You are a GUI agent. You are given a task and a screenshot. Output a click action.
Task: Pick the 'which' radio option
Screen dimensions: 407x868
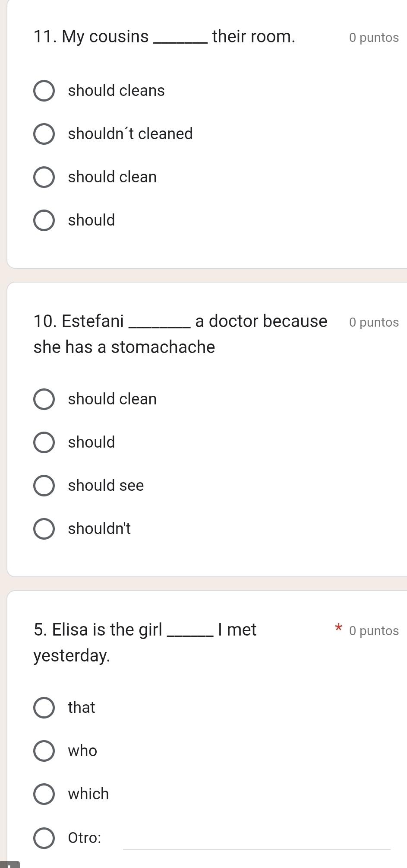pyautogui.click(x=44, y=794)
